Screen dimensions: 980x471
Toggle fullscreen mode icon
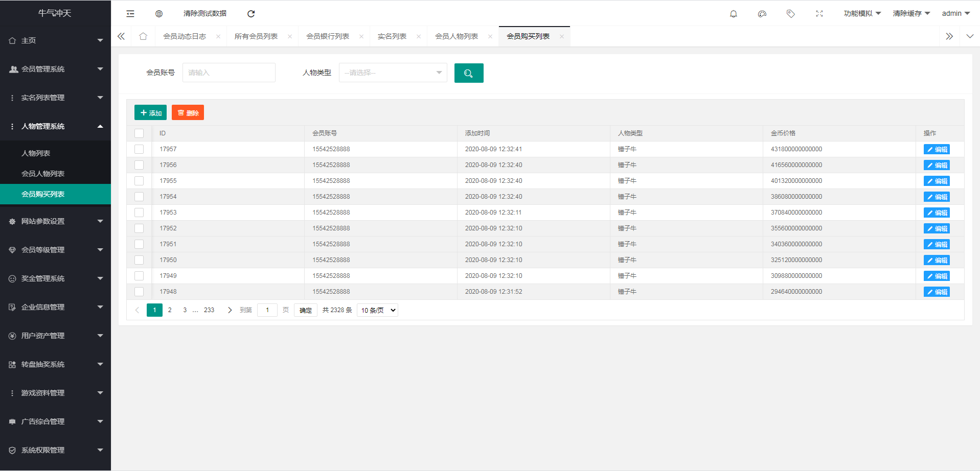[819, 14]
